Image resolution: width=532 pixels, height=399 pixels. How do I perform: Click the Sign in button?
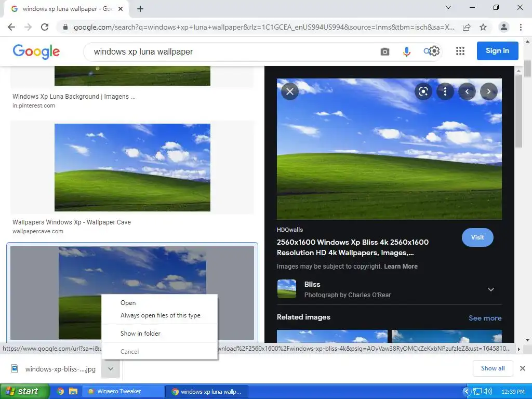497,51
